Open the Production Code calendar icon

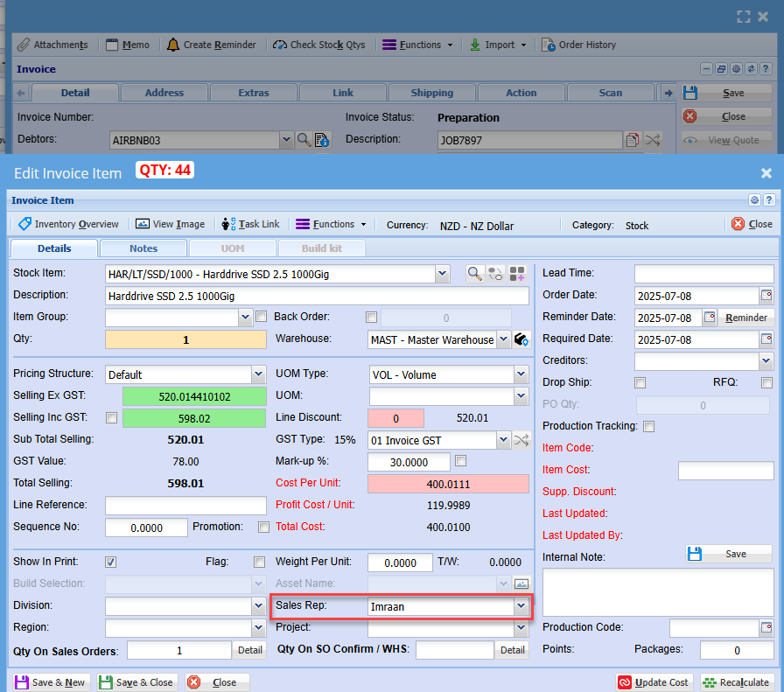tap(766, 628)
